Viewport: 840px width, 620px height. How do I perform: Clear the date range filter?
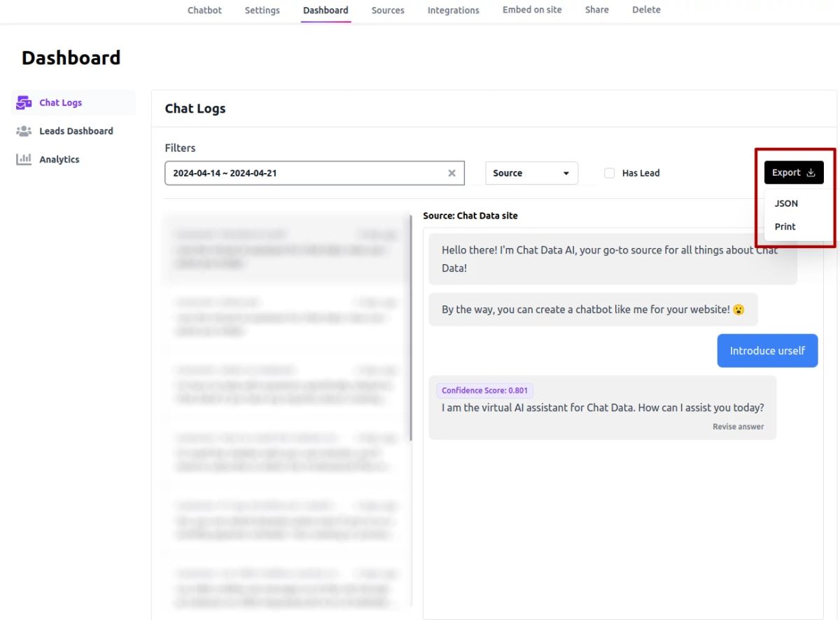pos(451,173)
